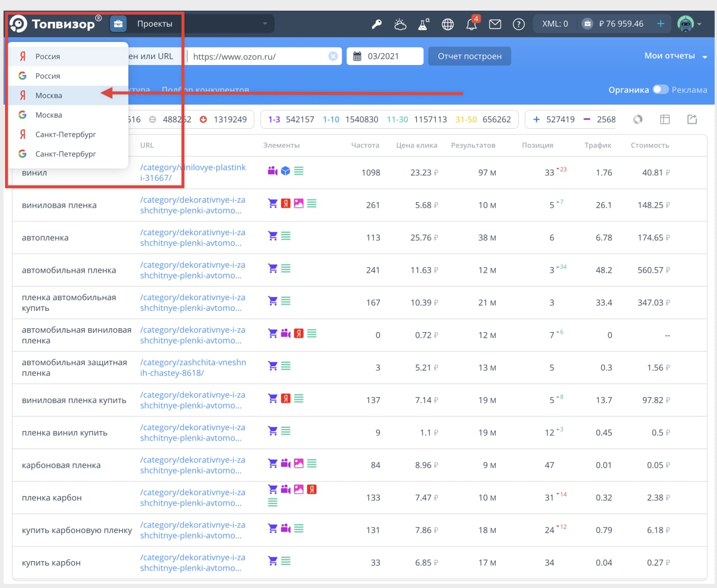The width and height of the screenshot is (717, 588).
Task: Click shopping cart icon in автопленка row
Action: point(273,236)
